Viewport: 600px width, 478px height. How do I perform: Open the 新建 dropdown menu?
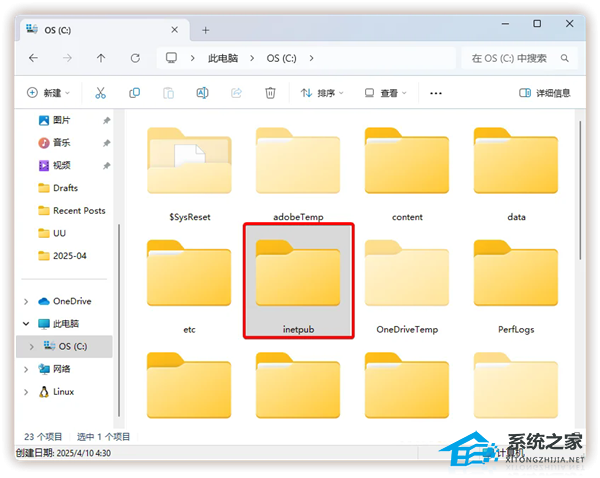click(x=48, y=93)
